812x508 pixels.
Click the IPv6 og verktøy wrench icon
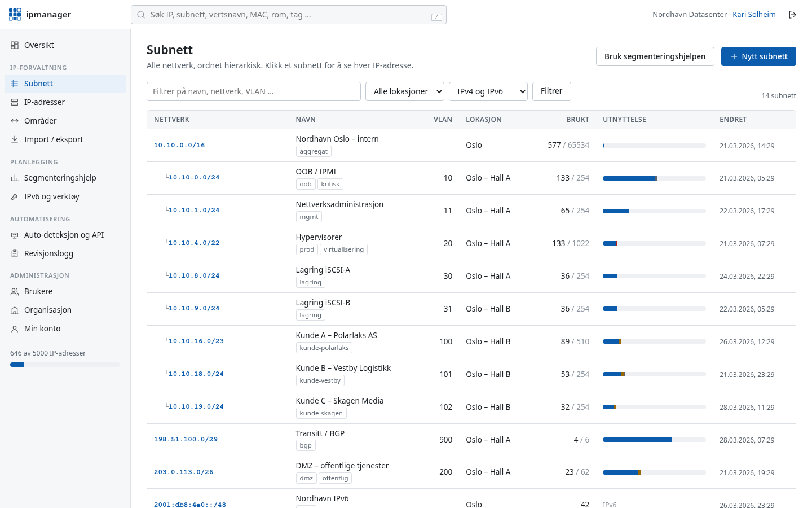[x=15, y=196]
